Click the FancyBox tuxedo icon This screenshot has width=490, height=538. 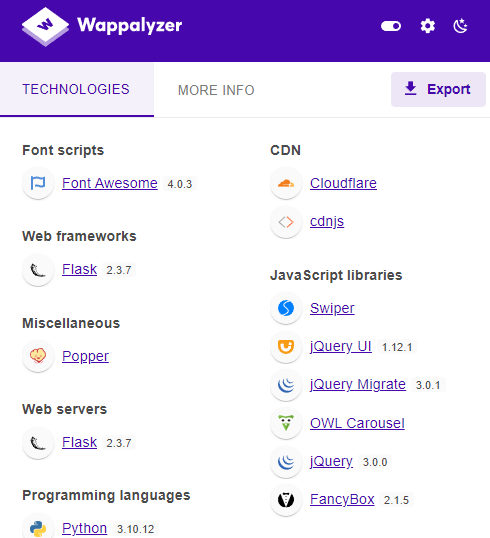pos(286,500)
